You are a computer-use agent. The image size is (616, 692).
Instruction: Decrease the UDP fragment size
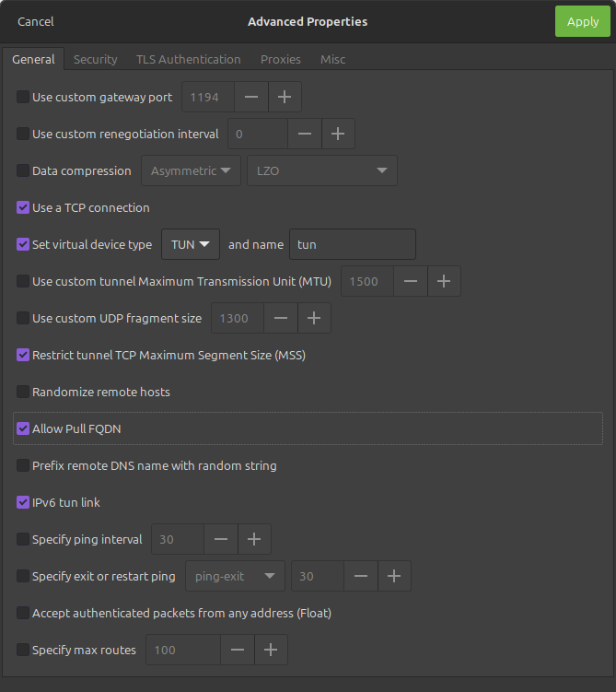280,318
